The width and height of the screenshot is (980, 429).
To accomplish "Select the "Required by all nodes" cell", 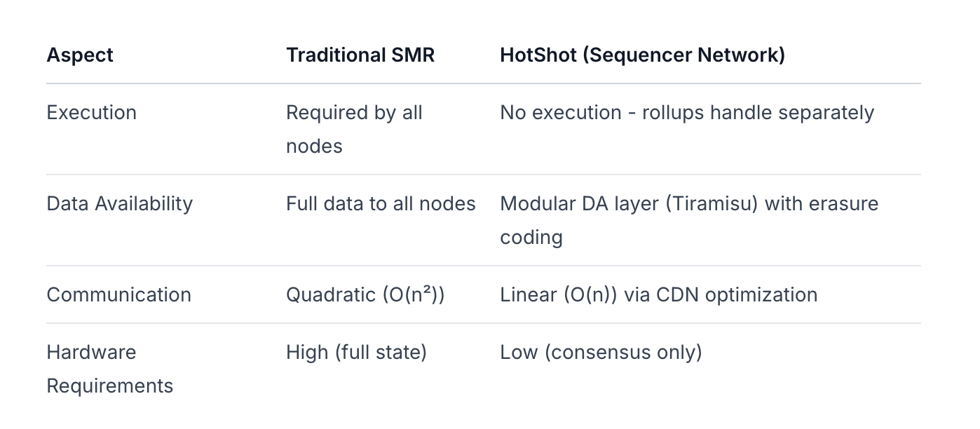I will [x=354, y=129].
